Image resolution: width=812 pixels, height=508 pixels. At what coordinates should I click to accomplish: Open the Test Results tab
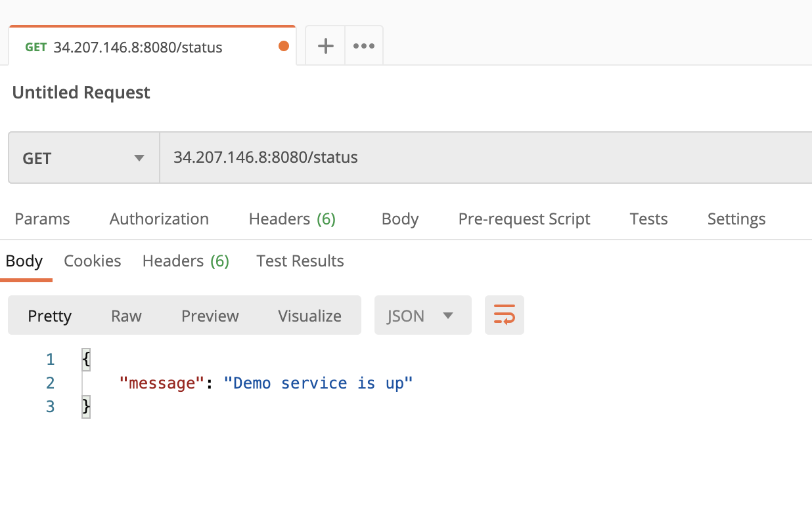tap(300, 261)
